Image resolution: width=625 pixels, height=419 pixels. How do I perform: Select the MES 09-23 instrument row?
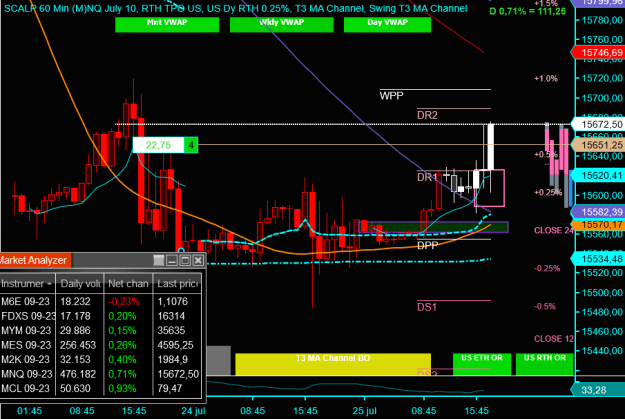pyautogui.click(x=100, y=345)
